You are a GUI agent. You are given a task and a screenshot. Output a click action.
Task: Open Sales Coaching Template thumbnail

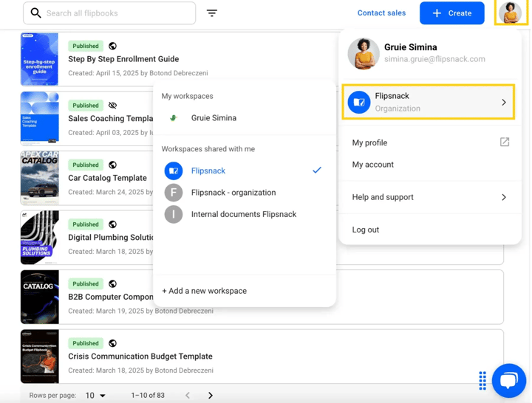39,118
